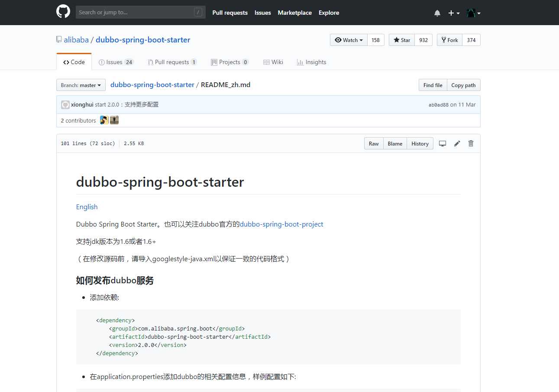The height and width of the screenshot is (392, 559).
Task: Switch to the Projects tab
Action: tap(230, 62)
